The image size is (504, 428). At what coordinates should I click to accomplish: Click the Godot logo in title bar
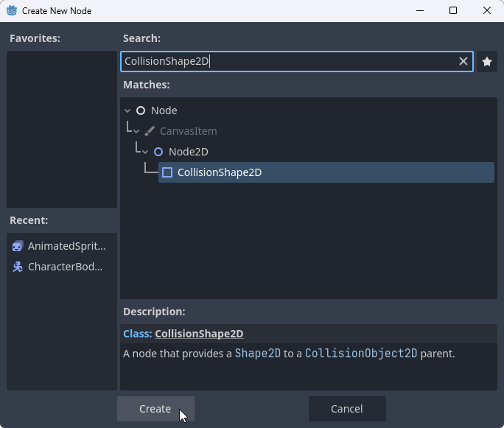(11, 11)
